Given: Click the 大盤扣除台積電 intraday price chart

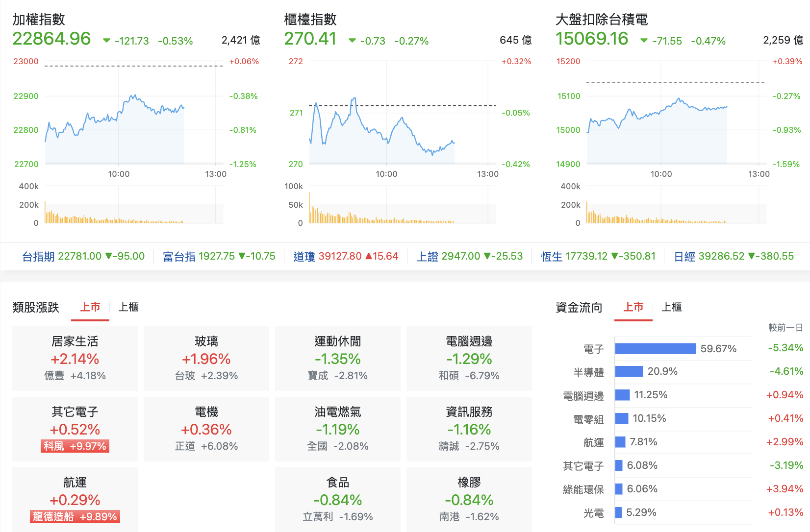Looking at the screenshot, I should pyautogui.click(x=676, y=113).
